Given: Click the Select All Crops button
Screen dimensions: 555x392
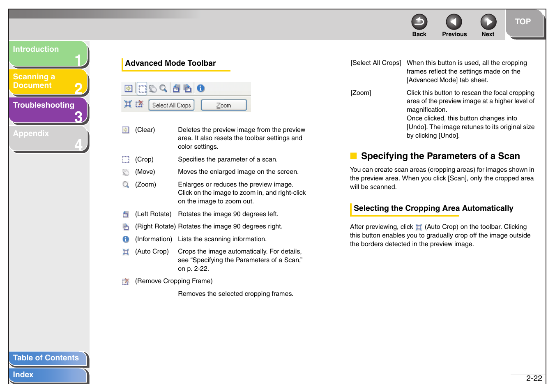Looking at the screenshot, I should point(171,105).
